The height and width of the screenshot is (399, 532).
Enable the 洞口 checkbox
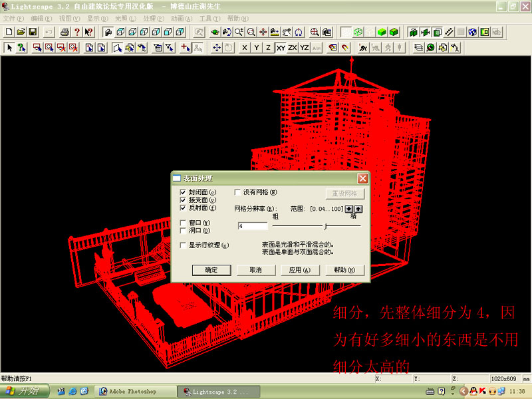[x=183, y=230]
